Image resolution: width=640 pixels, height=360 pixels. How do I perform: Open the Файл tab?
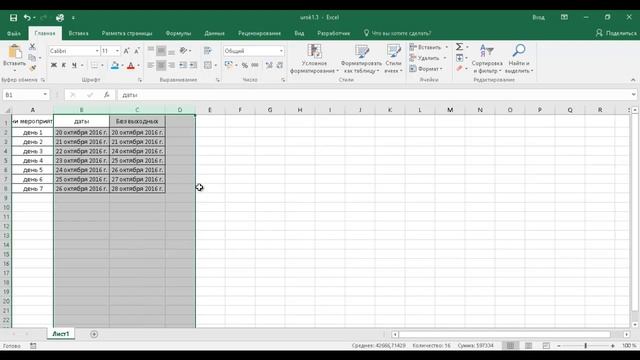tap(14, 33)
